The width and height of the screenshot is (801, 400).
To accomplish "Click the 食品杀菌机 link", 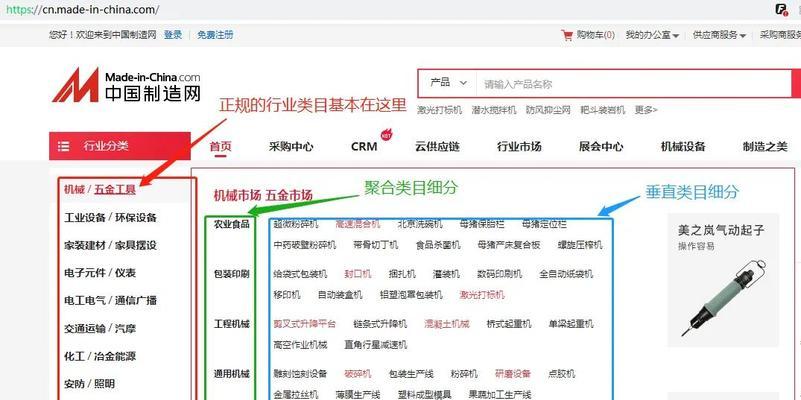I will click(x=438, y=245).
